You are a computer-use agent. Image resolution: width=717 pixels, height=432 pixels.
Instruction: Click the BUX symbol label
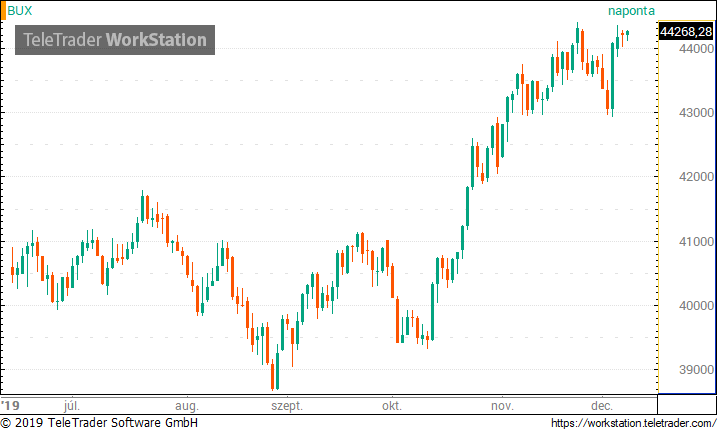click(x=20, y=11)
